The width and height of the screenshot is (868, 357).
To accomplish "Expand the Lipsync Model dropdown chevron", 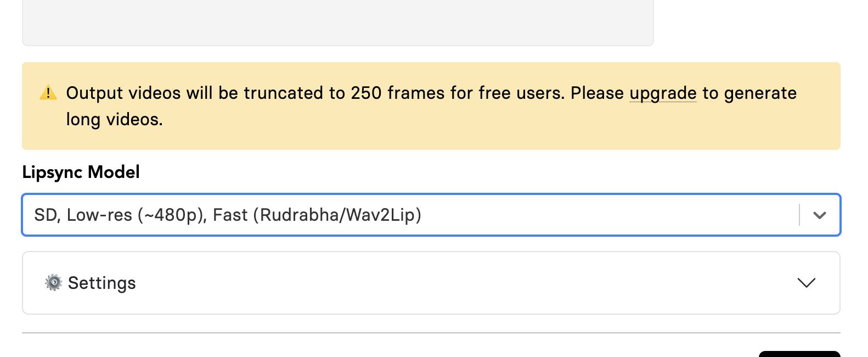I will (820, 215).
